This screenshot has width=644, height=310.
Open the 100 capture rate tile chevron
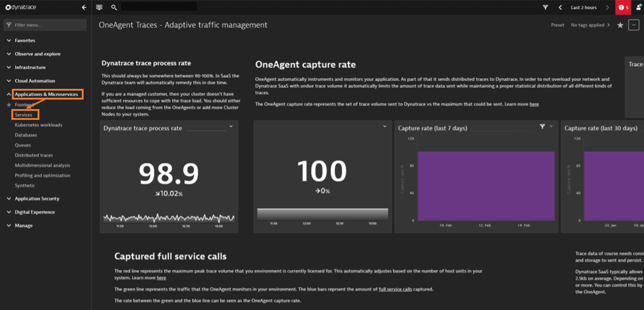click(x=385, y=126)
